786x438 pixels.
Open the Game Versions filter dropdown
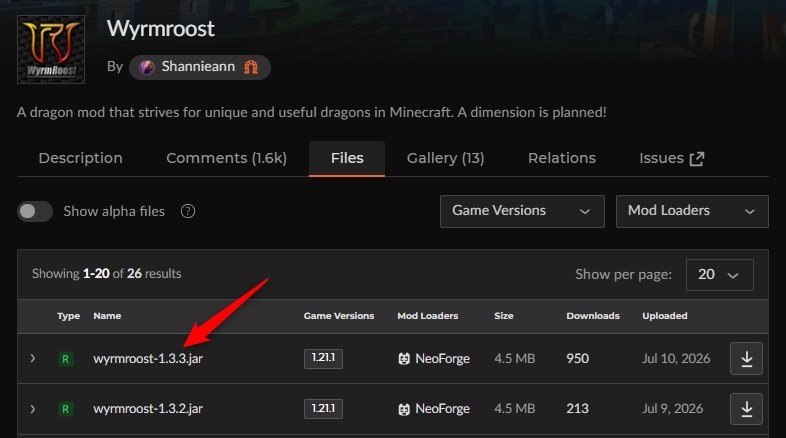(x=522, y=211)
